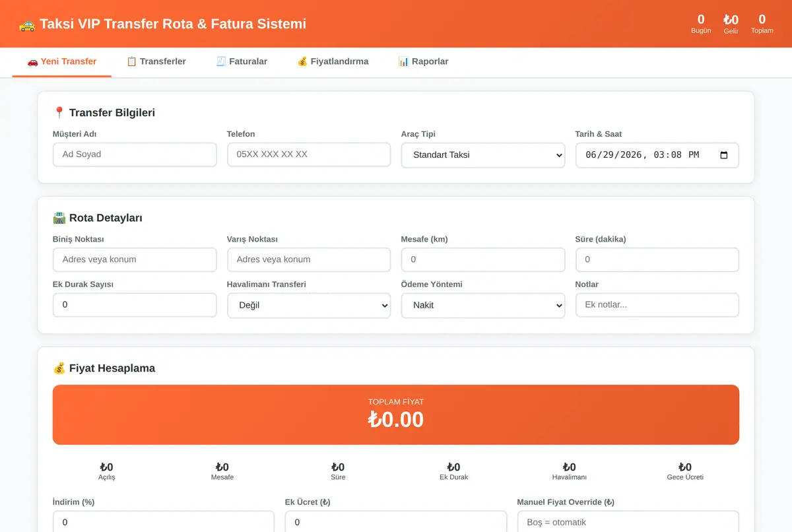Screen dimensions: 792x532
Task: Open the Havalimanı Transferi dropdown
Action: coord(309,306)
